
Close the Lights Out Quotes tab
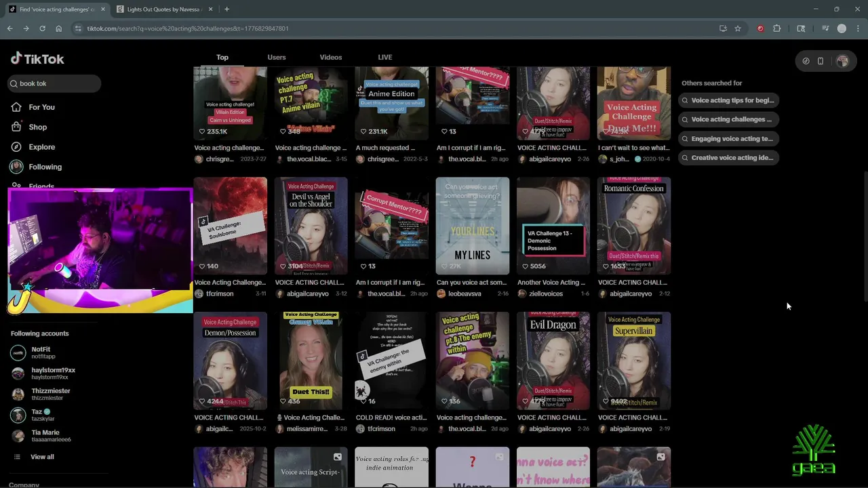pos(210,9)
